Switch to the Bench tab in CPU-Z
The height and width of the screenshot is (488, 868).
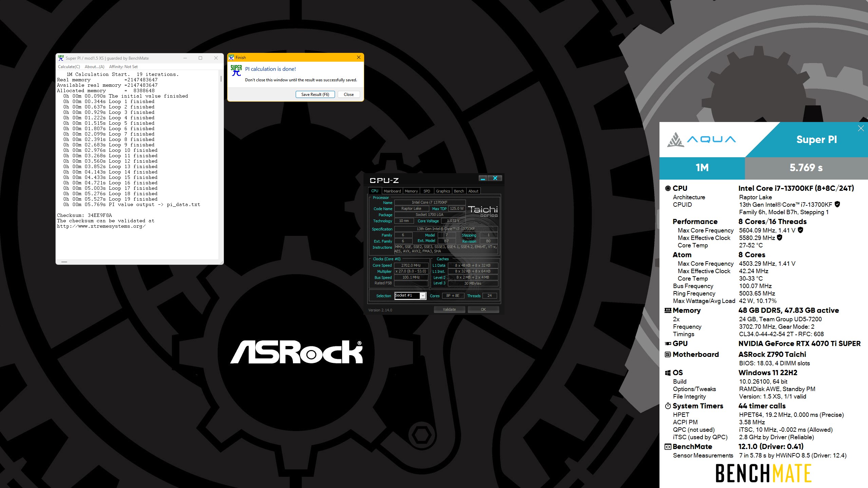(x=459, y=191)
